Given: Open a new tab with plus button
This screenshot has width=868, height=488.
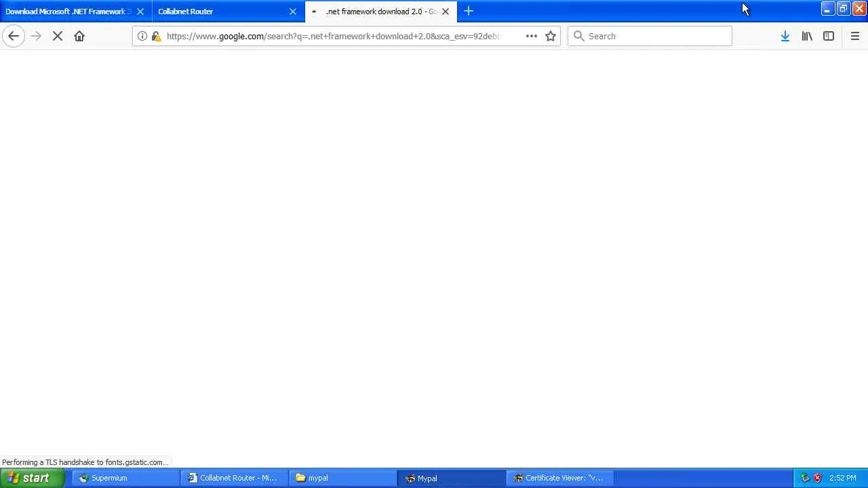Looking at the screenshot, I should click(x=469, y=11).
